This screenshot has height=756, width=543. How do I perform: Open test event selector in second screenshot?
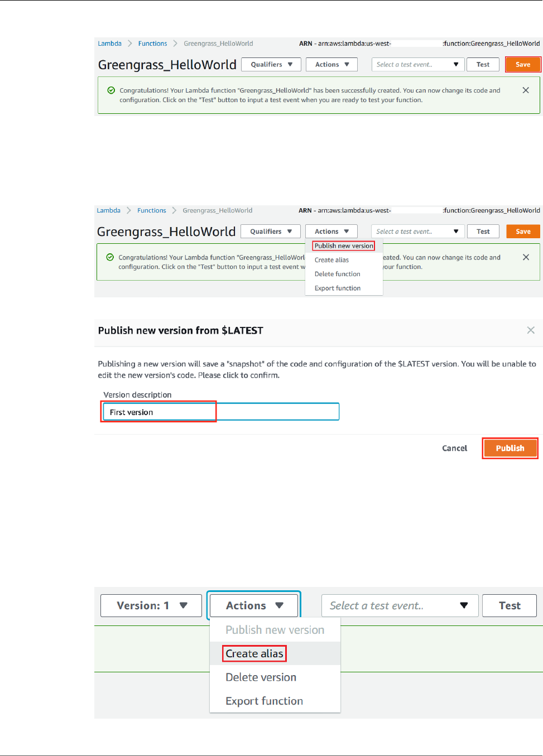(x=417, y=232)
